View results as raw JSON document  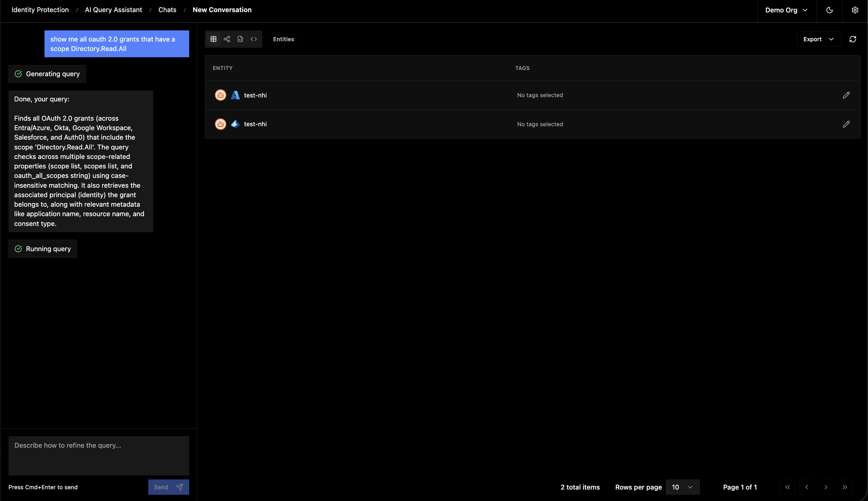pyautogui.click(x=240, y=39)
